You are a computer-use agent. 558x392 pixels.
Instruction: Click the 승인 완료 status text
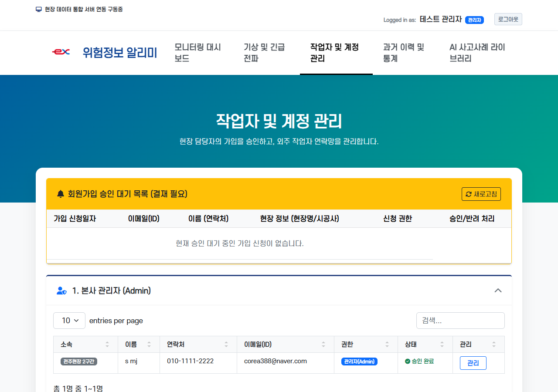(x=423, y=361)
